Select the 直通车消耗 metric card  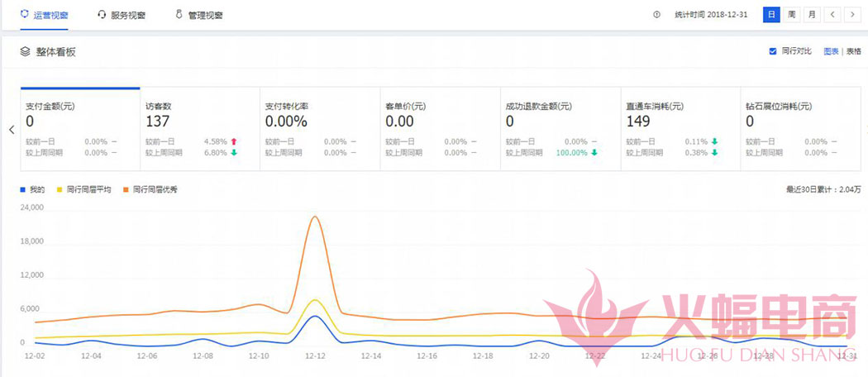click(x=680, y=129)
